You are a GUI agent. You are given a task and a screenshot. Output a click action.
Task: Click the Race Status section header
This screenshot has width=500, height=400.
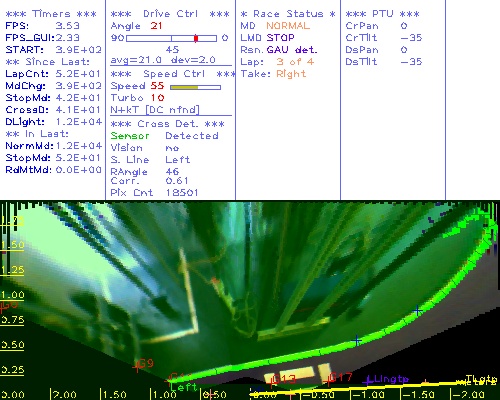coord(288,14)
